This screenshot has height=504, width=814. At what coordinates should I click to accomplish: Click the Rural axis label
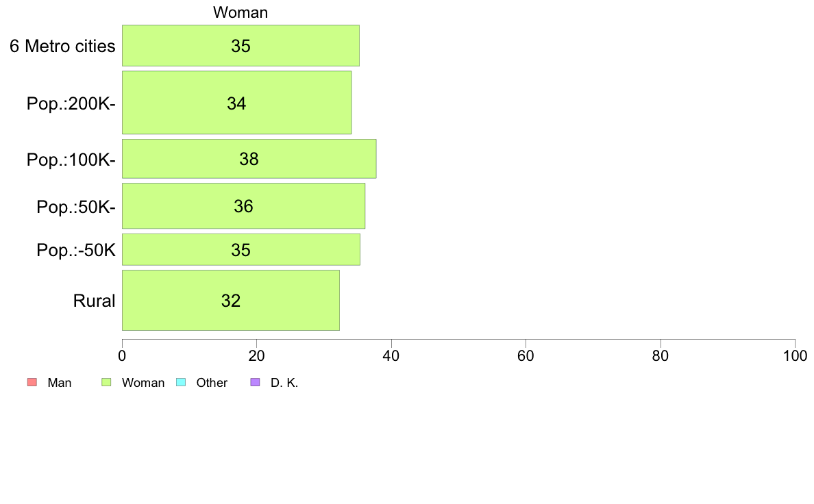94,301
